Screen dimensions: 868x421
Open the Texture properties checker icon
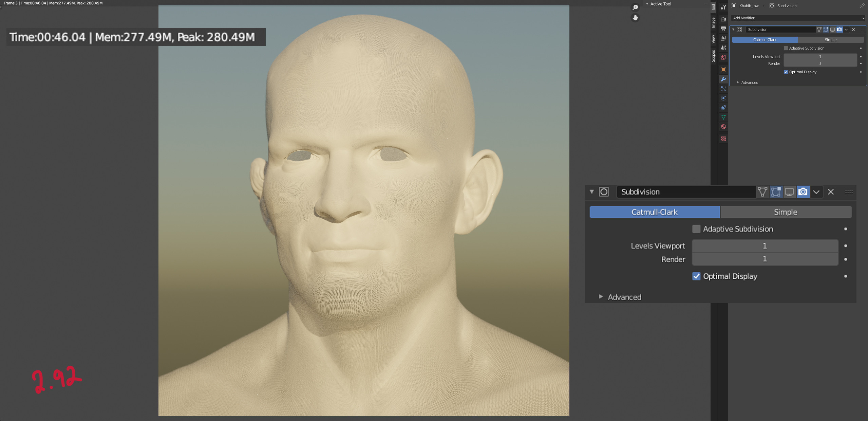coord(723,139)
